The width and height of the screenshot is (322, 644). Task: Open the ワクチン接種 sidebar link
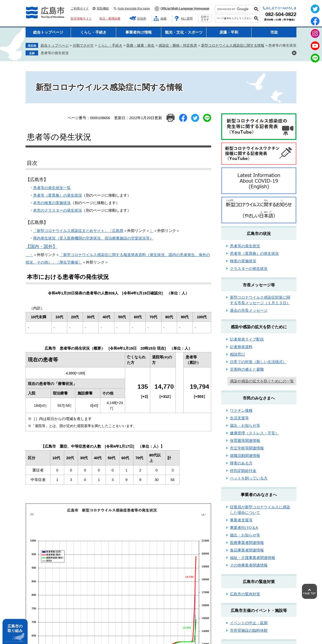(241, 411)
